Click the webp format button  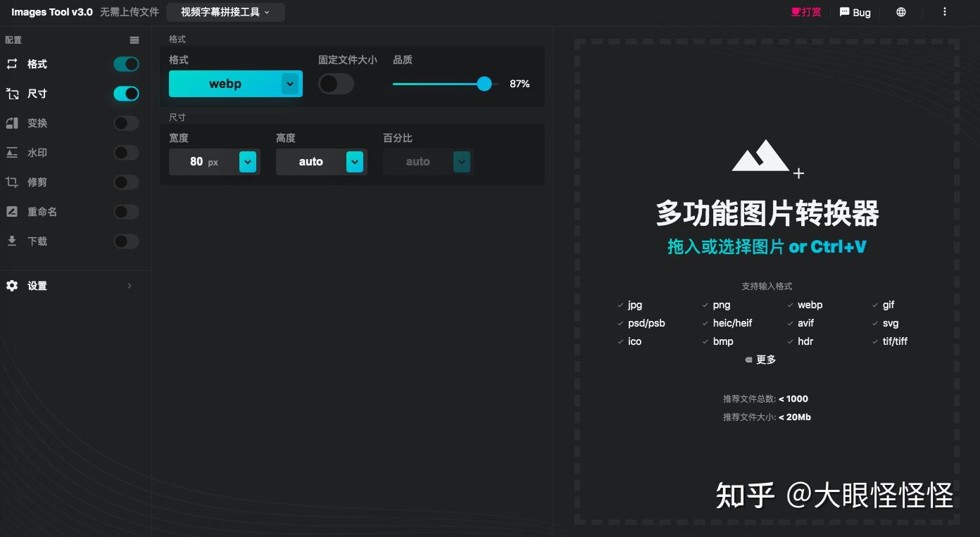tap(225, 84)
